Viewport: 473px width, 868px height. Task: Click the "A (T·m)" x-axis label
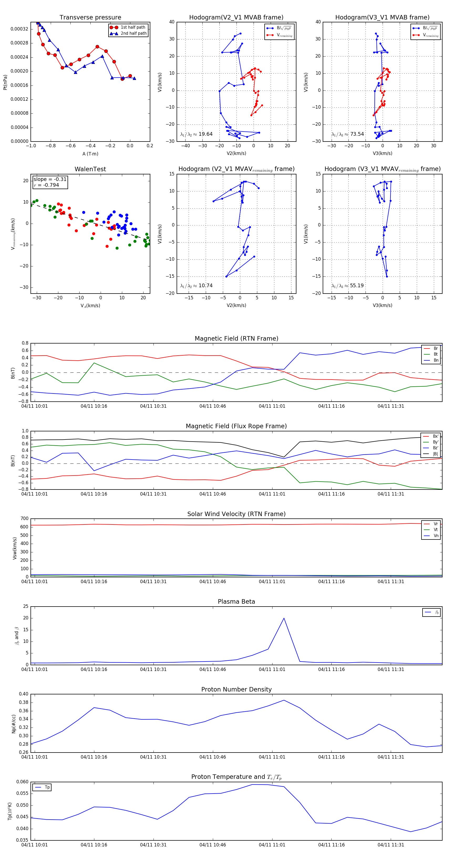(90, 154)
